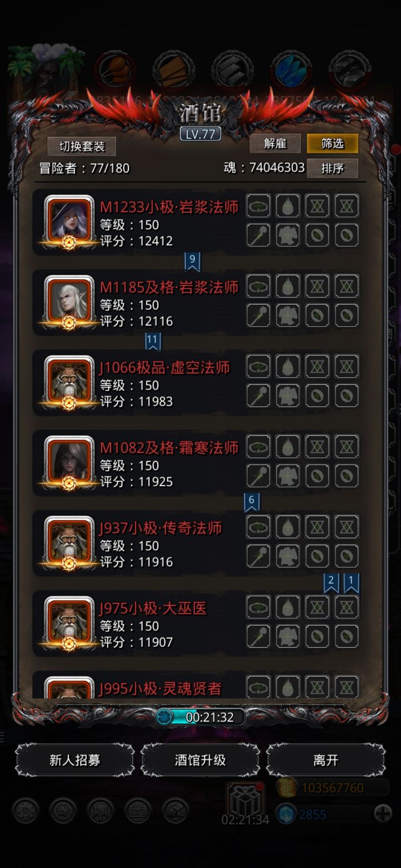
Task: Open the flame amulet slot of M1082及格·霜寒法师
Action: pyautogui.click(x=288, y=447)
